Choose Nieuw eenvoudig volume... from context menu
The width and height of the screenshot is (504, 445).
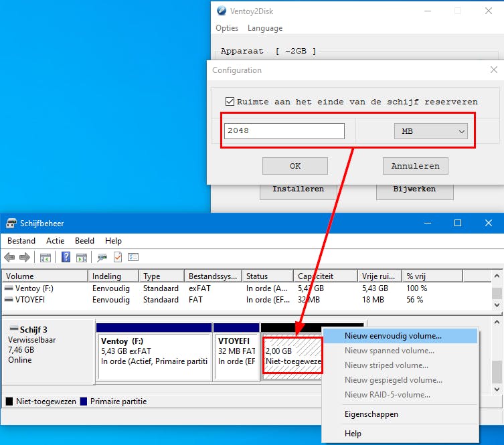[400, 336]
